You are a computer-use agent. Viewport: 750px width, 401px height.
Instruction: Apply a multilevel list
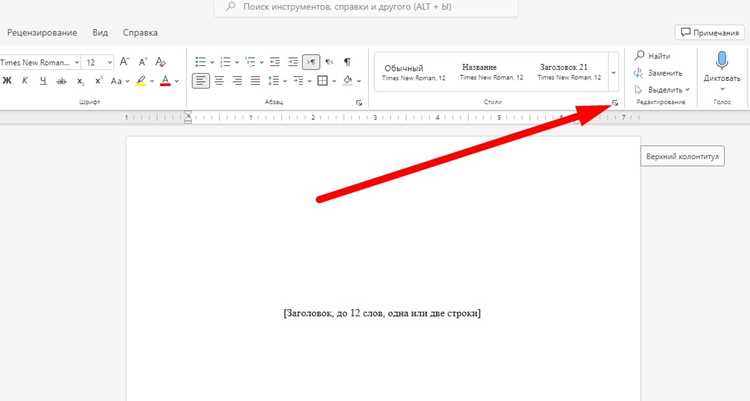(x=250, y=62)
